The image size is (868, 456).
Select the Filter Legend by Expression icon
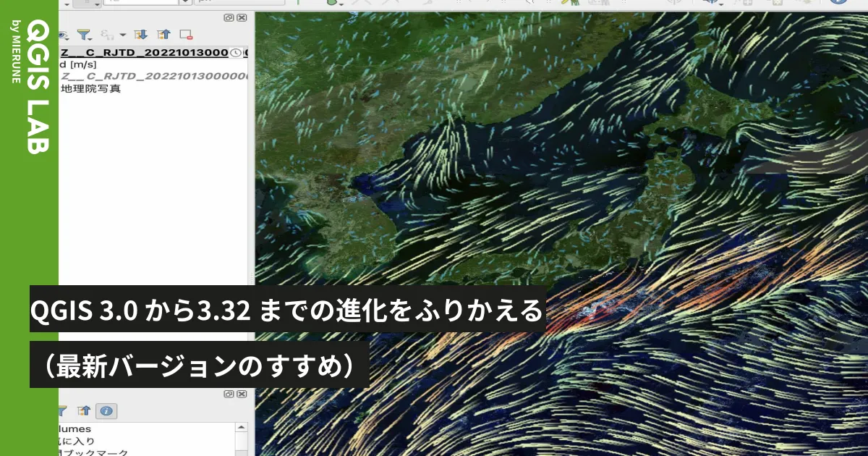click(107, 35)
